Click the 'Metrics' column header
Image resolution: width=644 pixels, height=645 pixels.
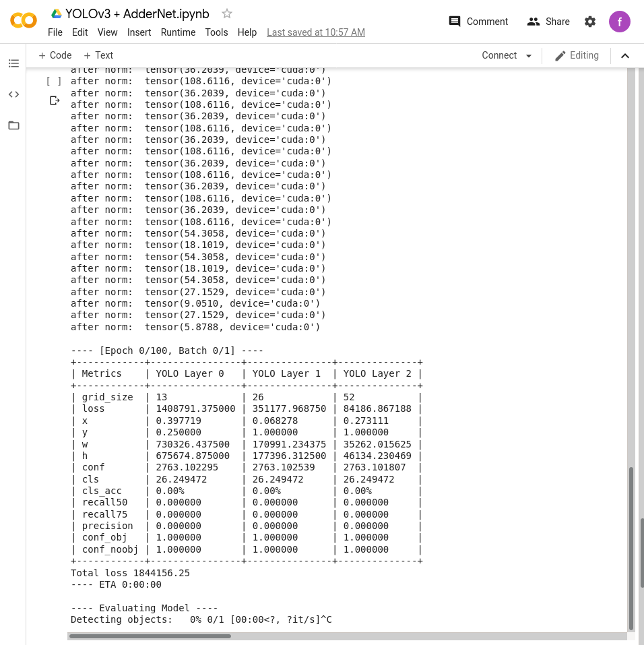[x=102, y=373]
